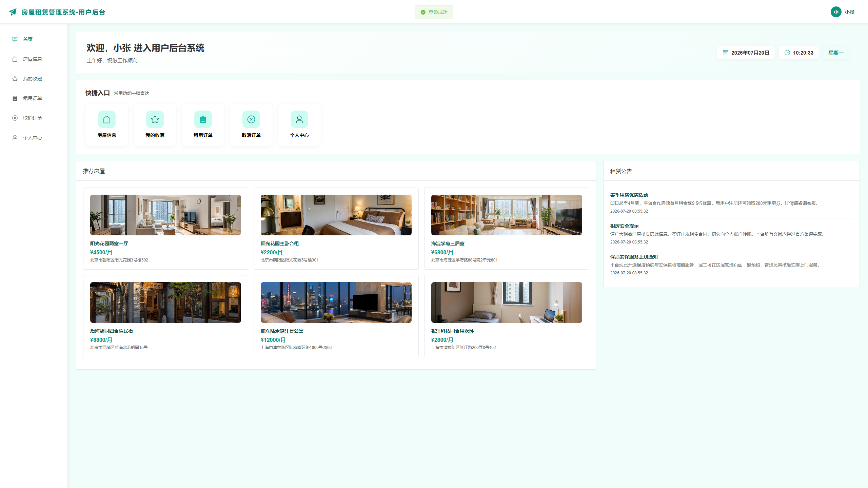Image resolution: width=868 pixels, height=488 pixels.
Task: Click the 取消订单 sidebar circle-x icon
Action: [x=15, y=118]
